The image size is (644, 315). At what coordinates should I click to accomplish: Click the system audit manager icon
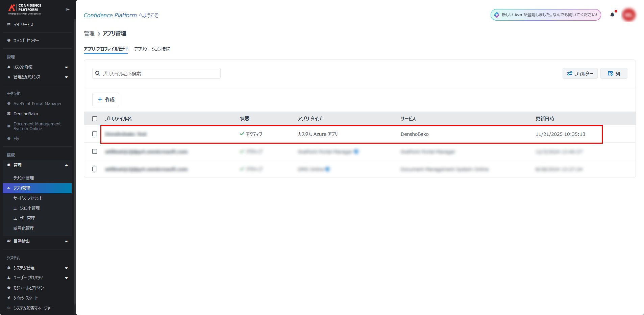(x=9, y=308)
